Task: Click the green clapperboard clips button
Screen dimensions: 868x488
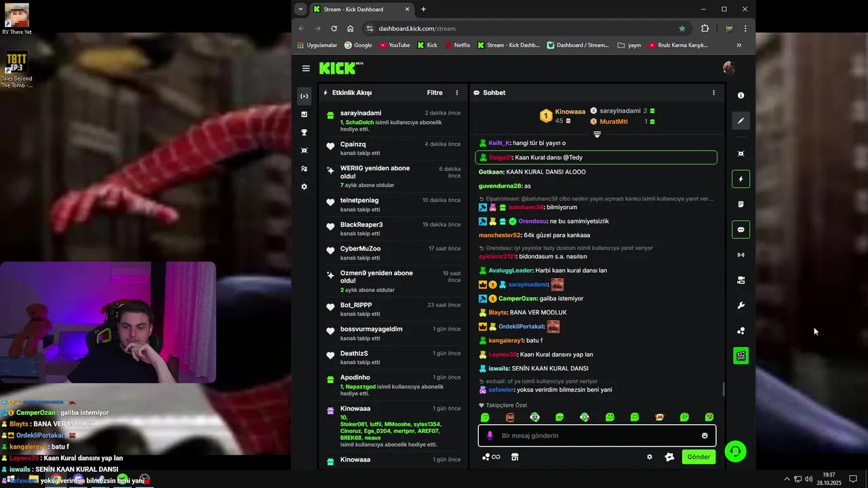Action: pos(741,355)
